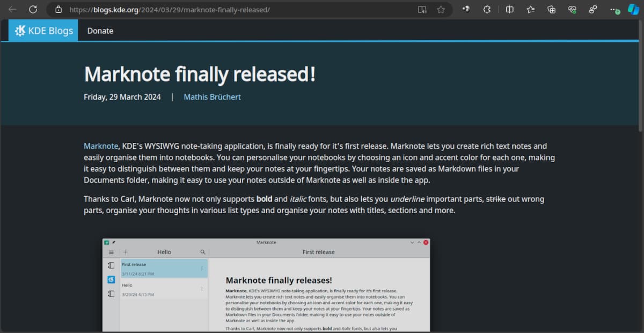Open the profile icon beside Browser essentials
644x333 pixels.
[593, 9]
